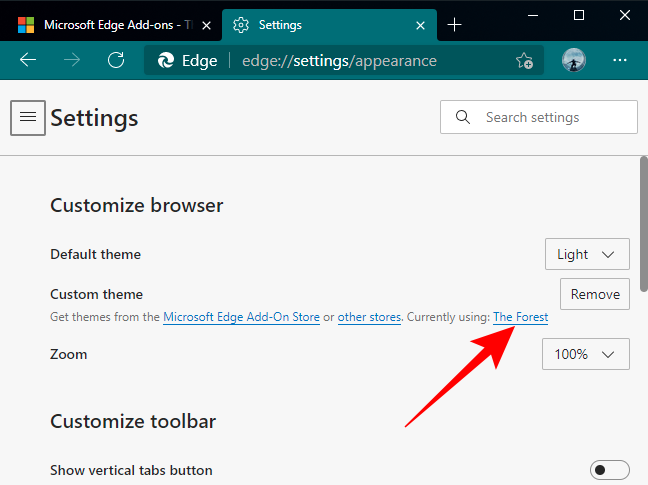The width and height of the screenshot is (648, 485).
Task: Click the Edge logo in address bar
Action: 167,61
